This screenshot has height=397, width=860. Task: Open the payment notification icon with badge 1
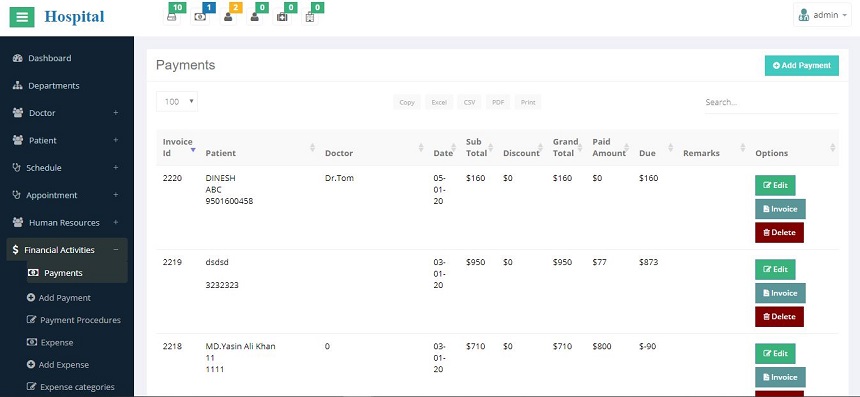(x=200, y=16)
